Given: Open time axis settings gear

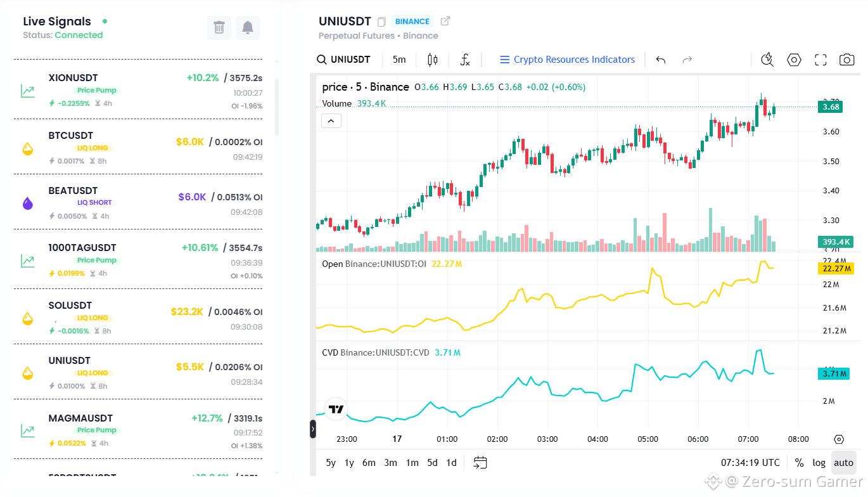Looking at the screenshot, I should coord(839,439).
